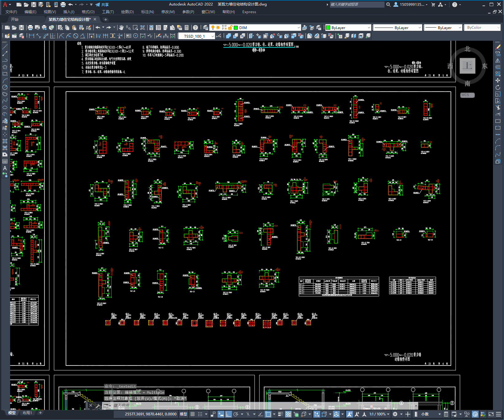504x420 pixels.
Task: Toggle layer lock icon in layer dropdown
Action: pyautogui.click(x=230, y=28)
